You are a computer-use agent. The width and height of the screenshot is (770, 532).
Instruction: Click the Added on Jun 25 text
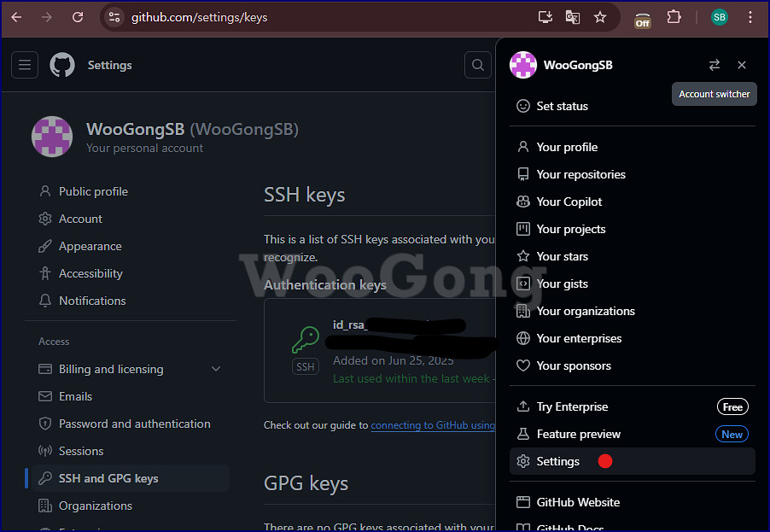pos(393,360)
